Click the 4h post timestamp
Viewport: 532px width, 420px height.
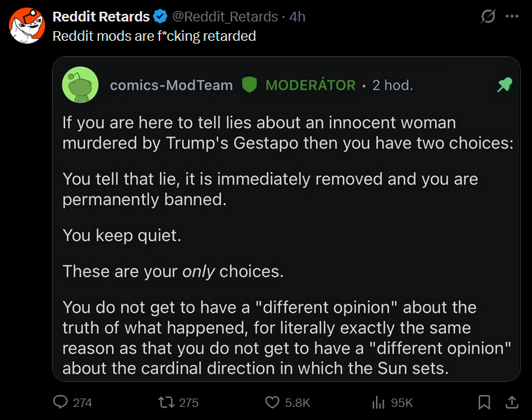coord(297,17)
